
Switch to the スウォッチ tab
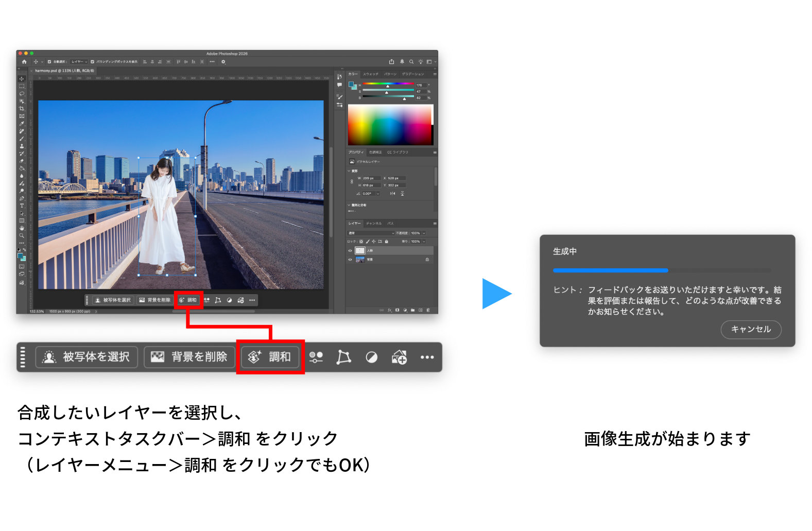370,74
